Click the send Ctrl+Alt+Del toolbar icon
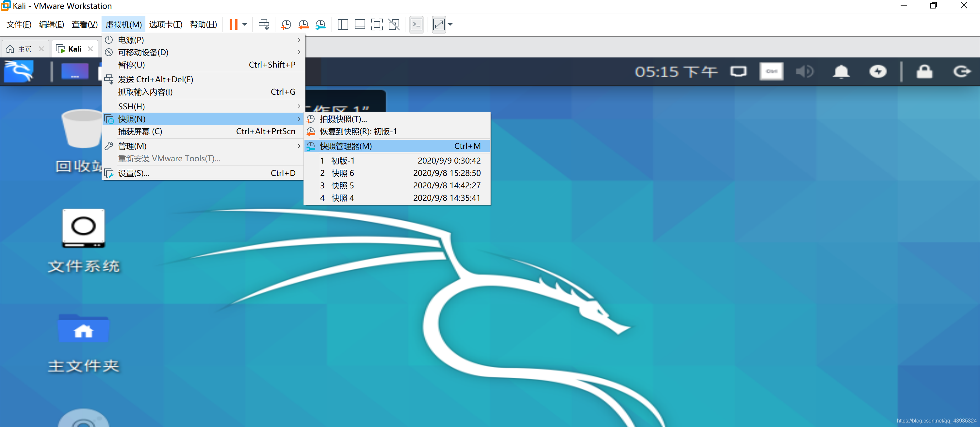 (264, 25)
